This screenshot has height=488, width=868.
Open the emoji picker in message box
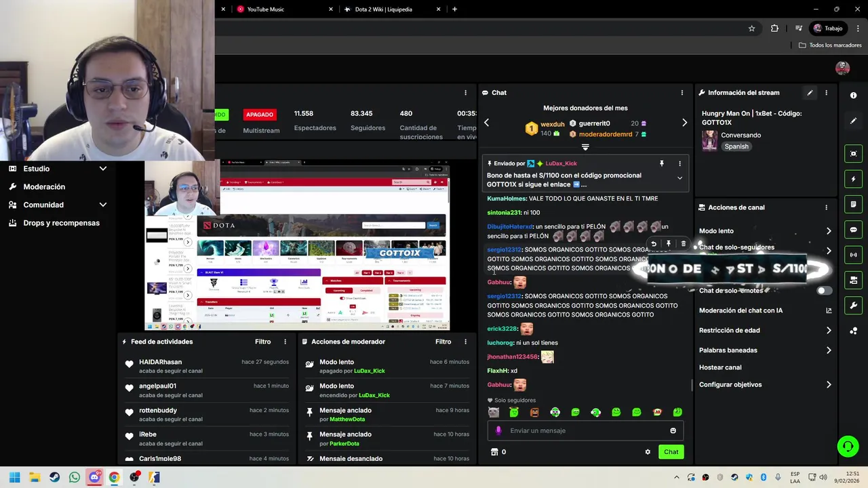click(x=673, y=430)
